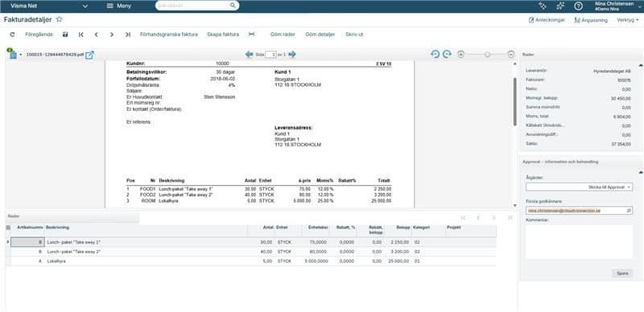The image size is (644, 312).
Task: Expand the Nina Christensen user menu
Action: click(618, 6)
